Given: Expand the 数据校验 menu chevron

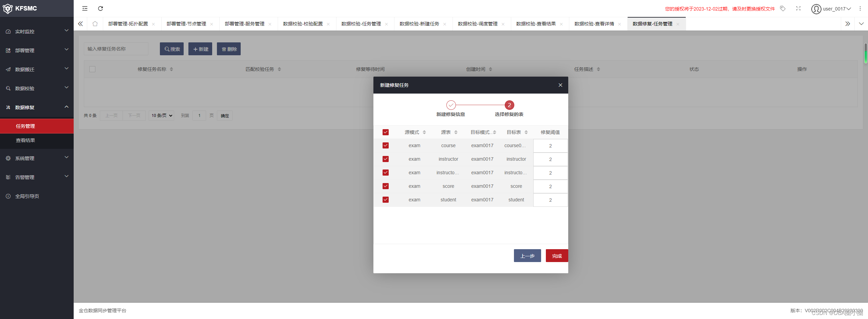Looking at the screenshot, I should 67,87.
